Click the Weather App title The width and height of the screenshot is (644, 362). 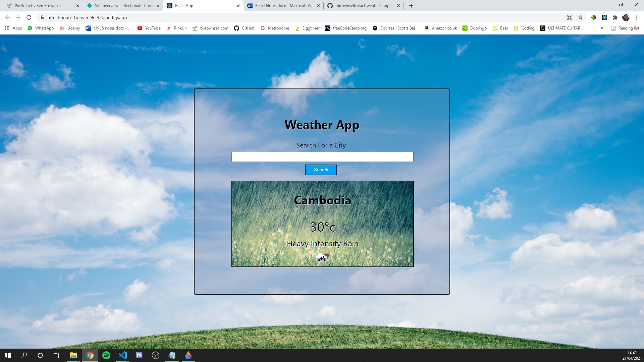coord(322,125)
